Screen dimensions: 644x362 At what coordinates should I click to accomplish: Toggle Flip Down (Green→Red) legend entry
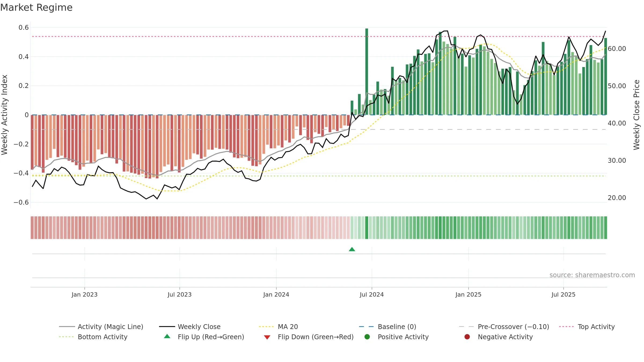click(309, 337)
